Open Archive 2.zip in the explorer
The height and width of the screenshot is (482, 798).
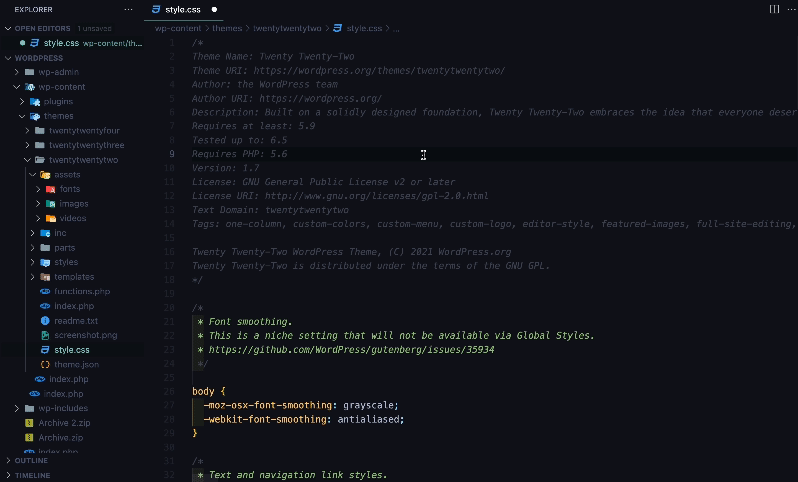[x=64, y=423]
